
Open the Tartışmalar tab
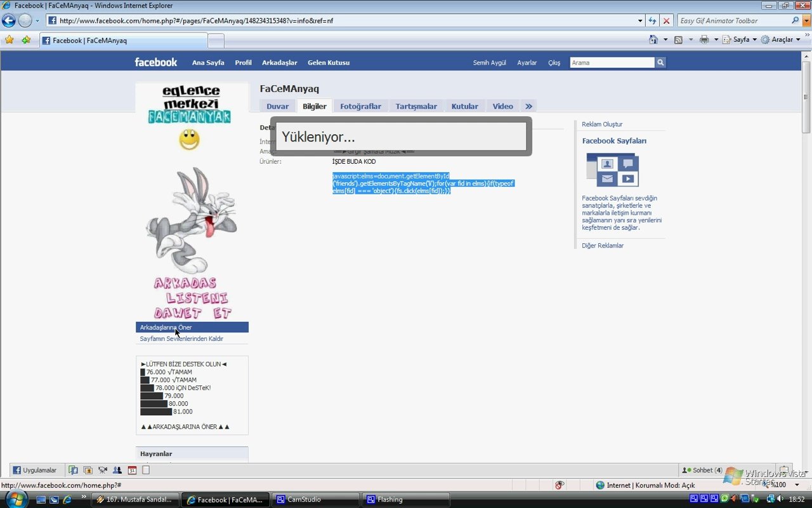[416, 106]
